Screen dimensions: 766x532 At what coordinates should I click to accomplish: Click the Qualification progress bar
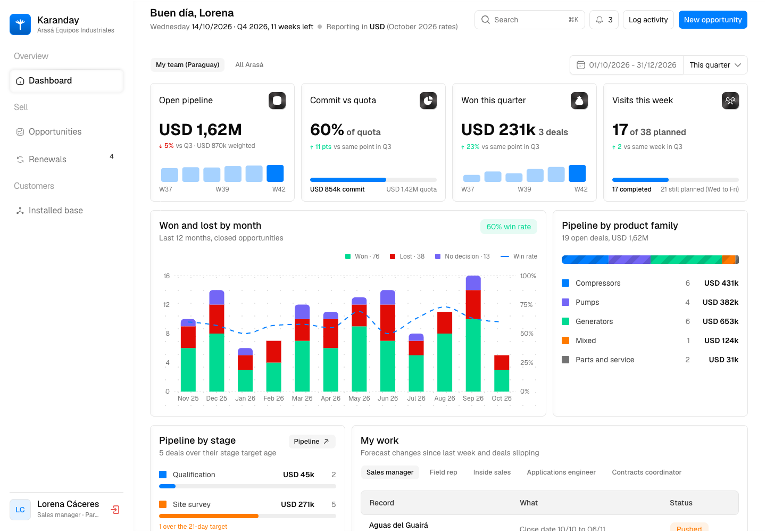tap(247, 486)
